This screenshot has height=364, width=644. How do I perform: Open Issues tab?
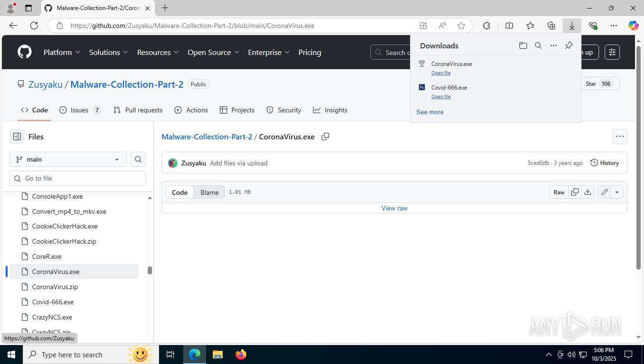[x=80, y=110]
